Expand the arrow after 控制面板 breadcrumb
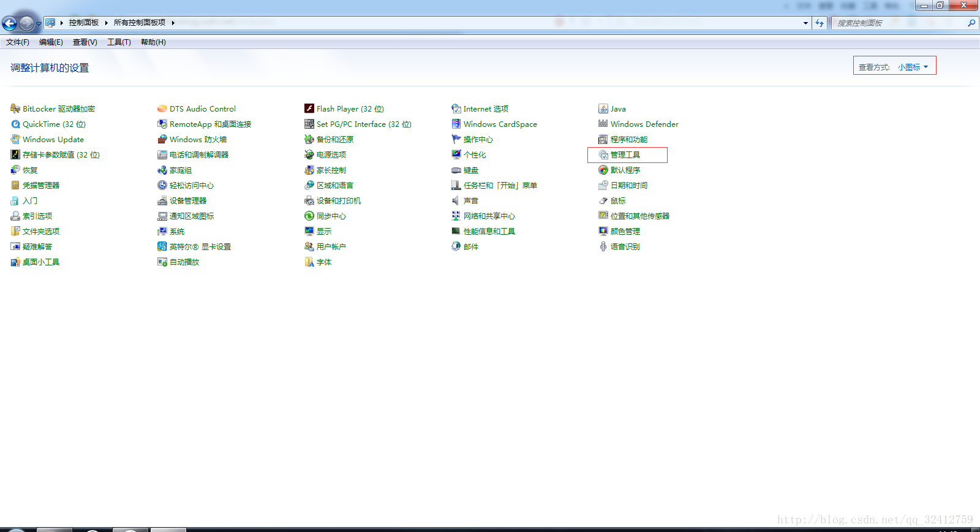This screenshot has width=980, height=532. (x=106, y=23)
